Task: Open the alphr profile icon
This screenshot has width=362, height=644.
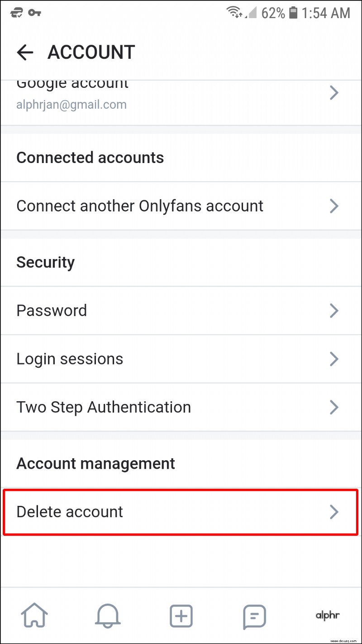Action: pyautogui.click(x=327, y=615)
